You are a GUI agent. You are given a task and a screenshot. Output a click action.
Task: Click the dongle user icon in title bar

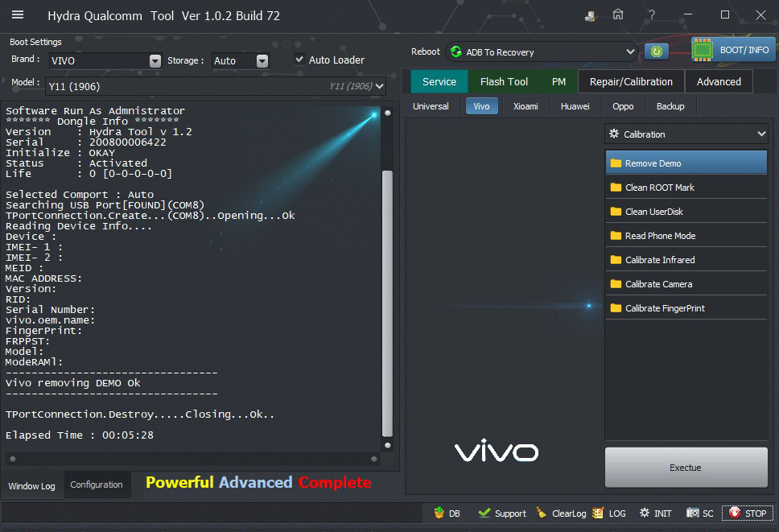coord(590,16)
